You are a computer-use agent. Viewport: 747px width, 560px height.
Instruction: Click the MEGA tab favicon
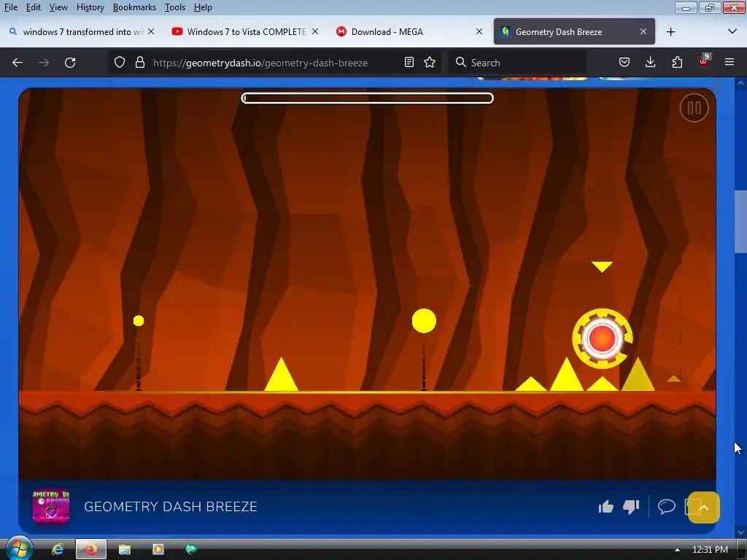tap(341, 31)
